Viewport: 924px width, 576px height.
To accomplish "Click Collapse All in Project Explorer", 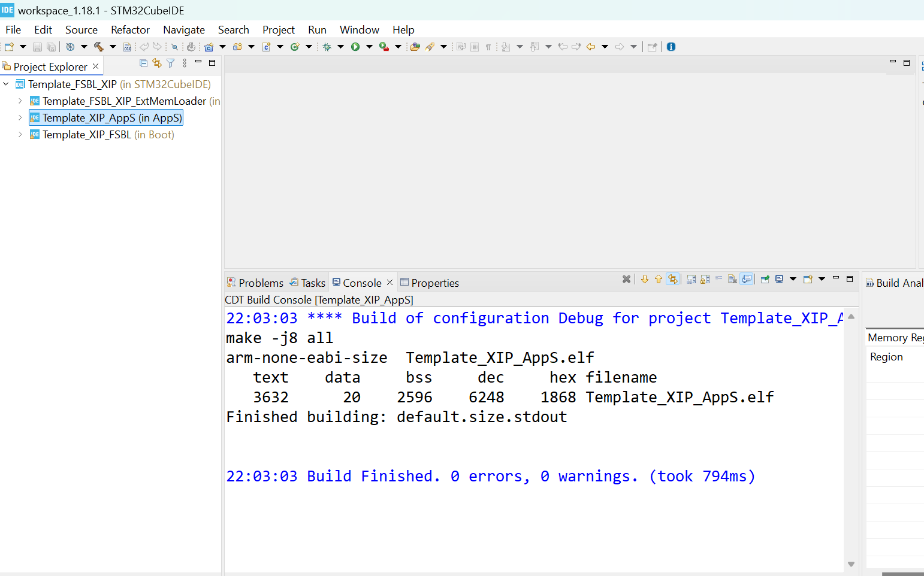I will [143, 63].
